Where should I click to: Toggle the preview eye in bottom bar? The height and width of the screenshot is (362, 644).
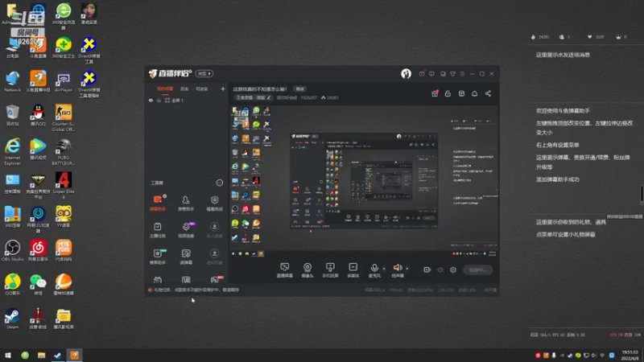[440, 269]
